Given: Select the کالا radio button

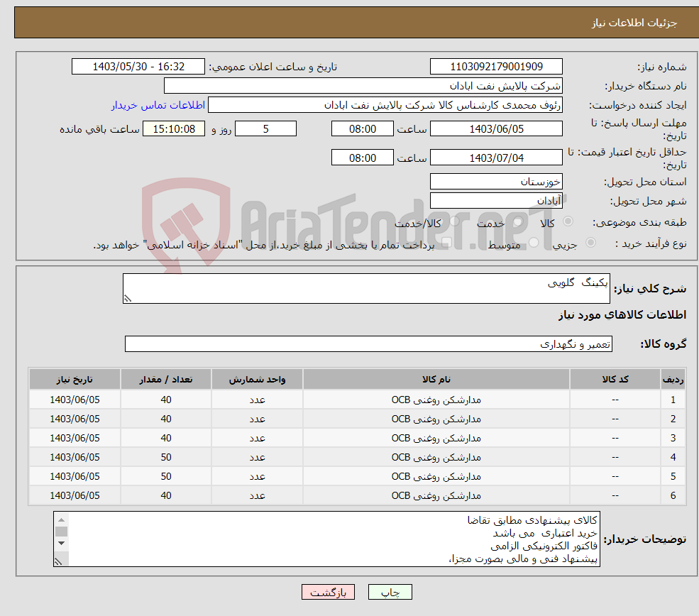Looking at the screenshot, I should click(568, 221).
